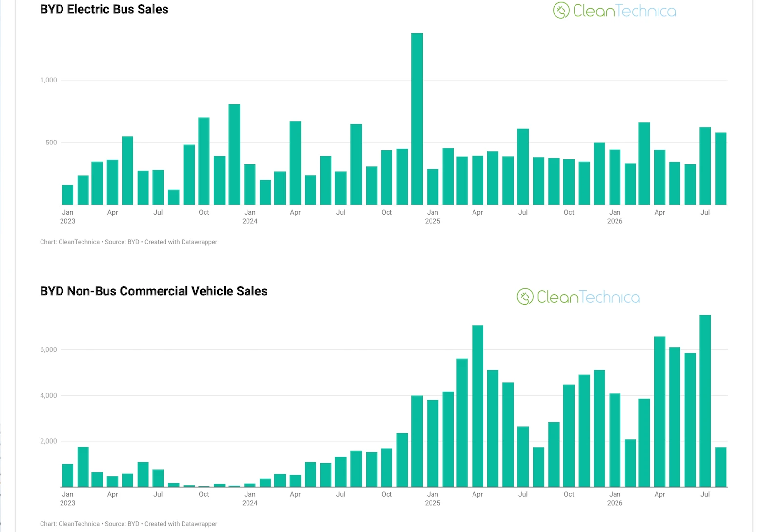Select the "BYD Non-Bus Commercial Vehicle Sales" title

click(x=154, y=291)
